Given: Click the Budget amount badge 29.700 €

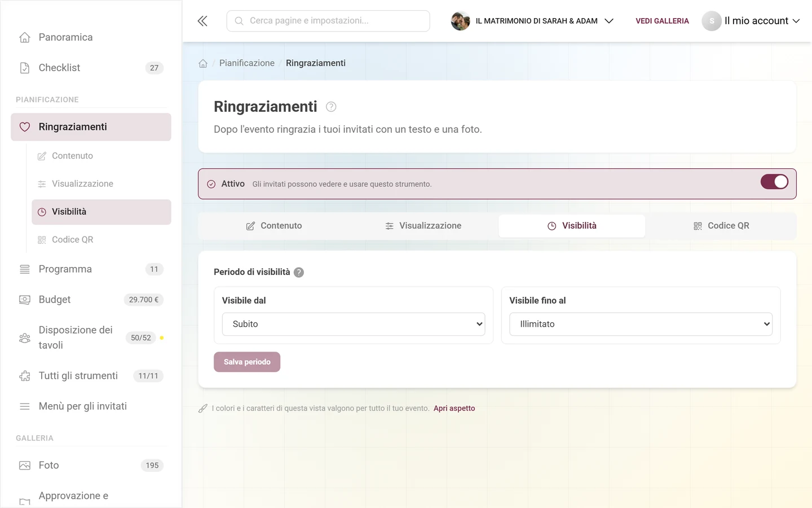Looking at the screenshot, I should [x=144, y=300].
